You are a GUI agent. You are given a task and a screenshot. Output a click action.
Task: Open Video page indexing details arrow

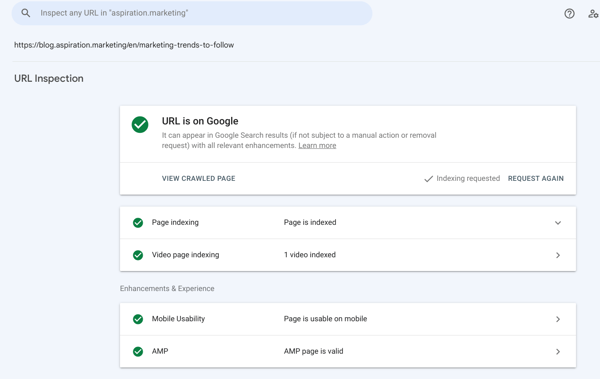558,255
